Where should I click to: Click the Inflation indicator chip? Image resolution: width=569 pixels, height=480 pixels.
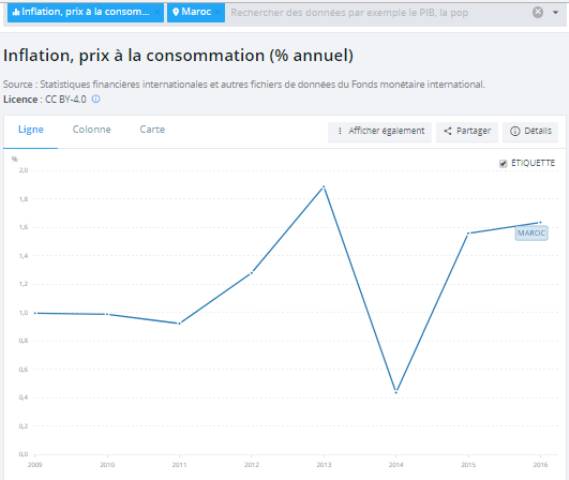click(85, 12)
